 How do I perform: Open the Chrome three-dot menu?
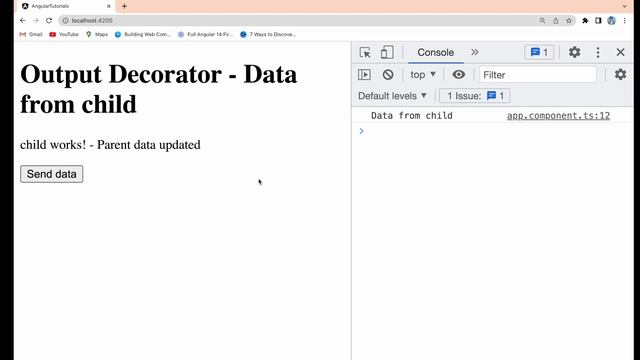tap(624, 20)
